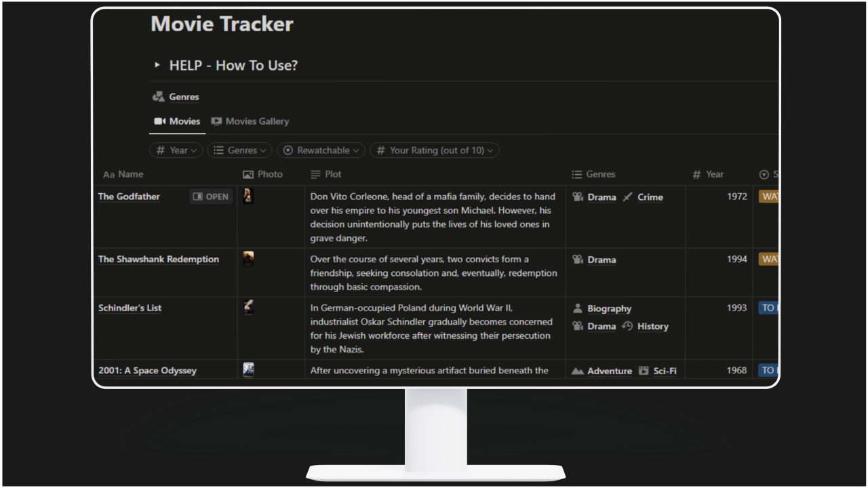Click the clock icon next to History
Viewport: 868px width, 488px height.
click(628, 326)
